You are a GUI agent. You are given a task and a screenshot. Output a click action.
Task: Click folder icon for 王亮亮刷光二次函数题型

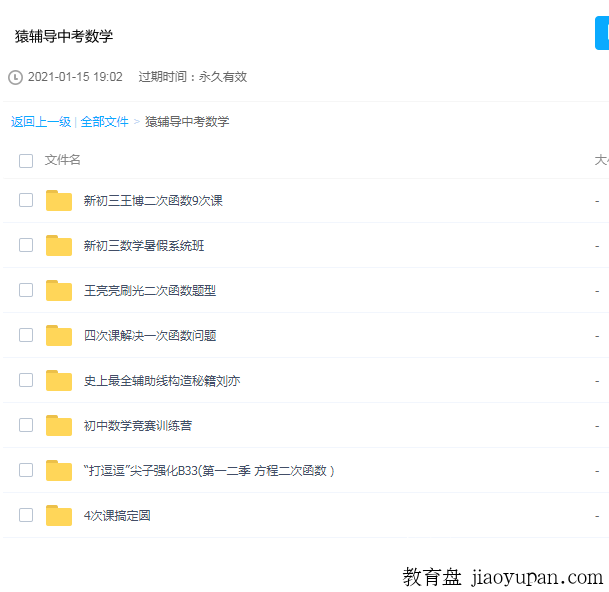pyautogui.click(x=59, y=291)
